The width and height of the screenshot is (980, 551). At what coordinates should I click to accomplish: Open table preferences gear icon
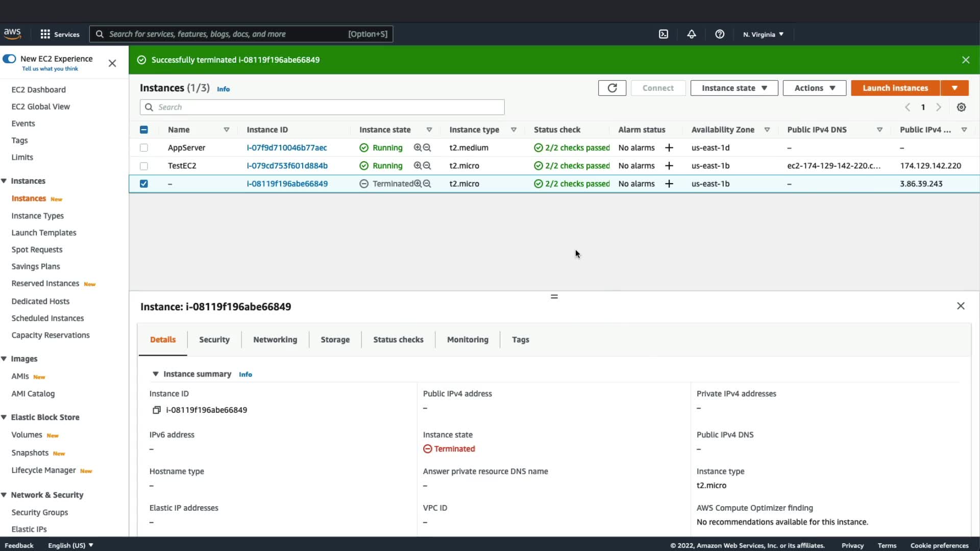tap(961, 107)
